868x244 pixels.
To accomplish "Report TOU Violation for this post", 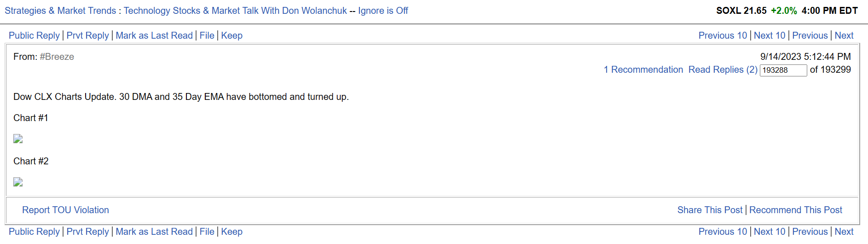I will click(65, 210).
